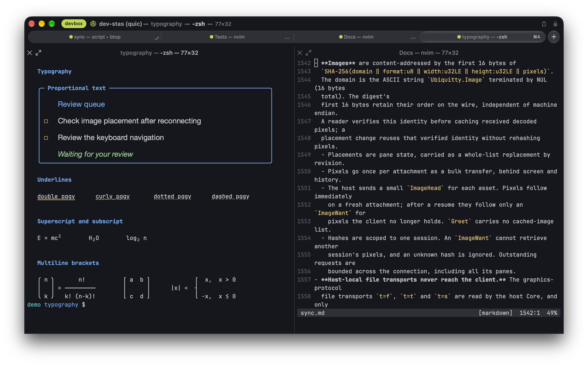Screen dimensions: 588x366
Task: Click the 'log₂ n' expression
Action: [136, 238]
